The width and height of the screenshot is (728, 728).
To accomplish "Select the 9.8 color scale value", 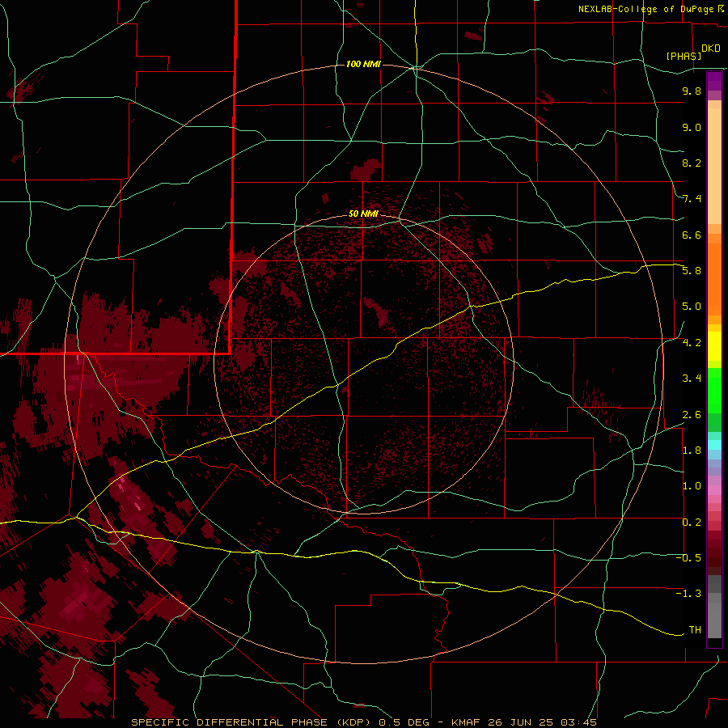I will click(x=692, y=91).
